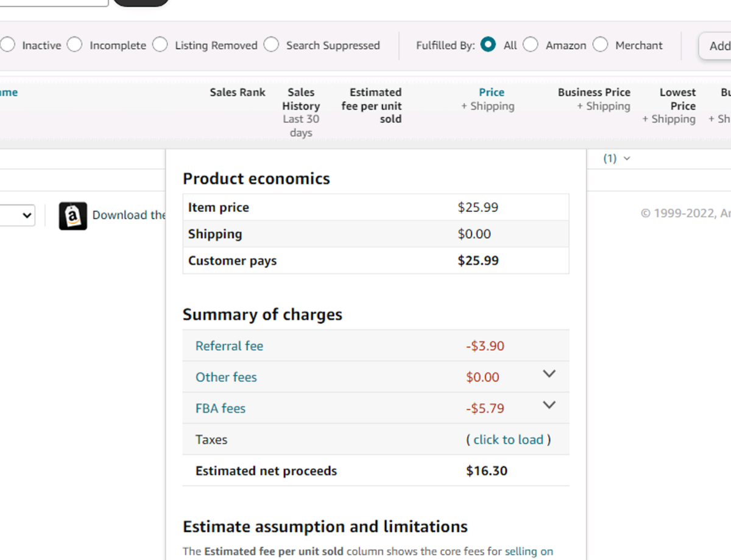
Task: Select the Incomplete status radio button
Action: [75, 45]
